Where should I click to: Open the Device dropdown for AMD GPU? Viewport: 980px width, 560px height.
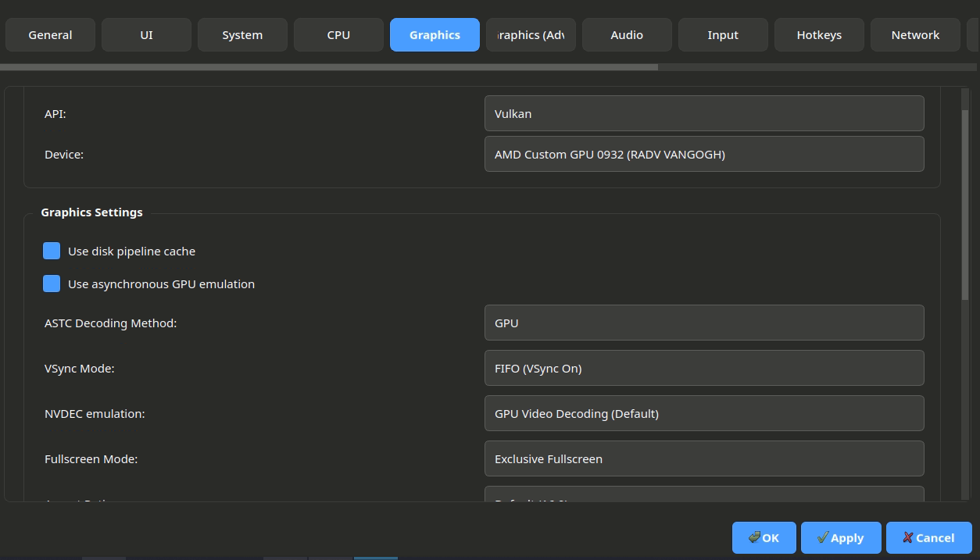click(703, 154)
